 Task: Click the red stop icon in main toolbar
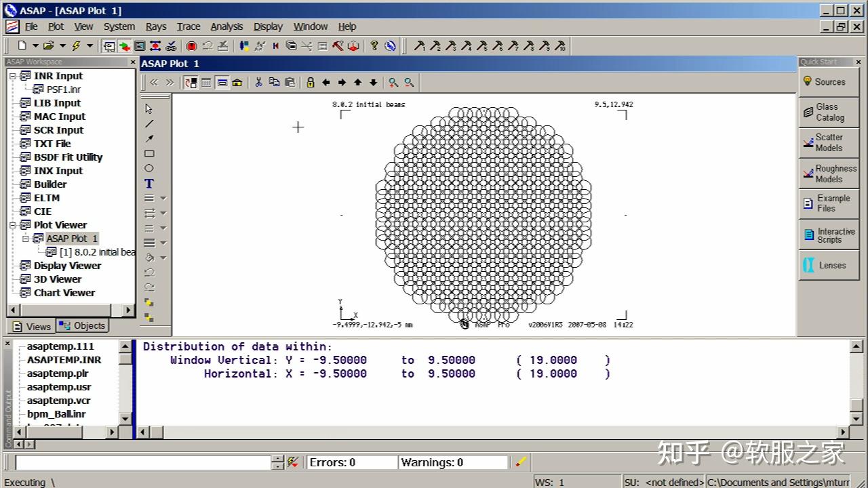(x=192, y=46)
